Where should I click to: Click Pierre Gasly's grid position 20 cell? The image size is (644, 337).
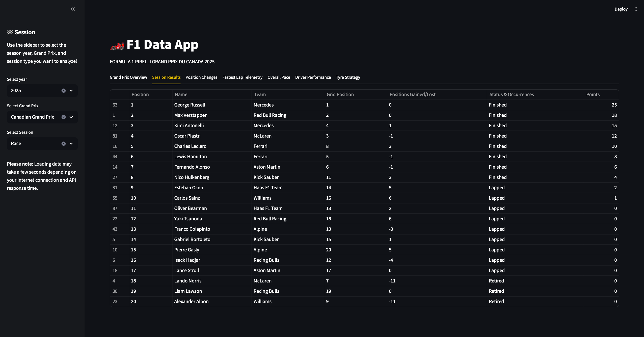356,250
